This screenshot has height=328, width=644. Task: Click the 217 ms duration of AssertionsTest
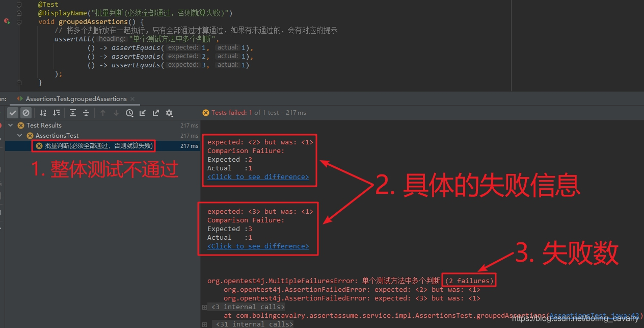189,136
